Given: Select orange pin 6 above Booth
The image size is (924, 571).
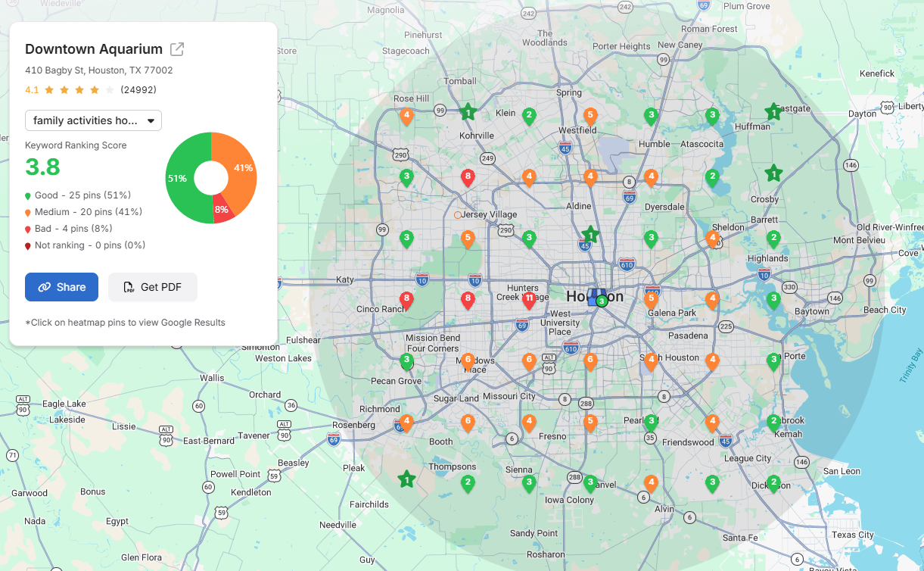Looking at the screenshot, I should click(x=468, y=422).
